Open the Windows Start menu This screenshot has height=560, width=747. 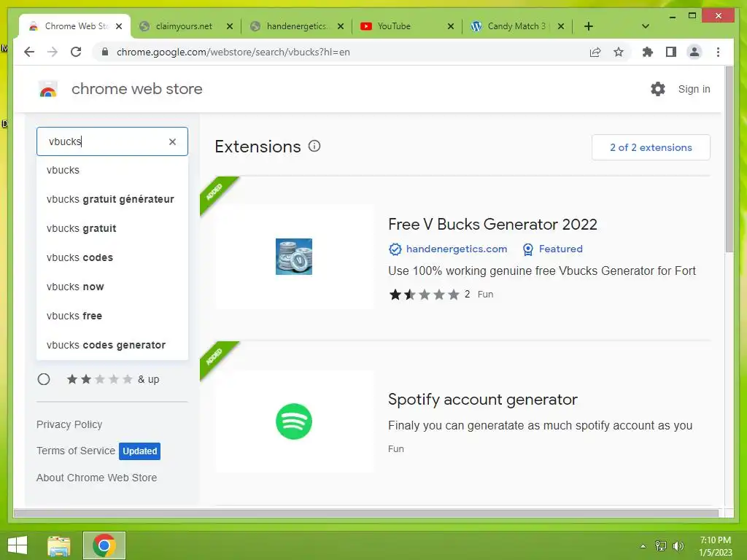point(18,545)
